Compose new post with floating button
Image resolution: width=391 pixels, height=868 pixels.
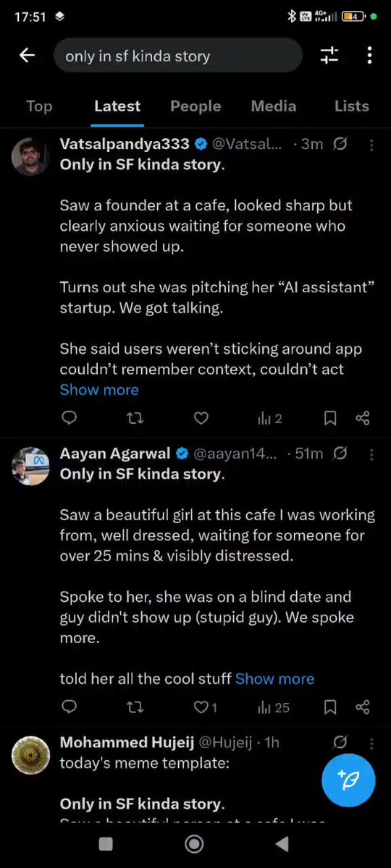coord(348,780)
